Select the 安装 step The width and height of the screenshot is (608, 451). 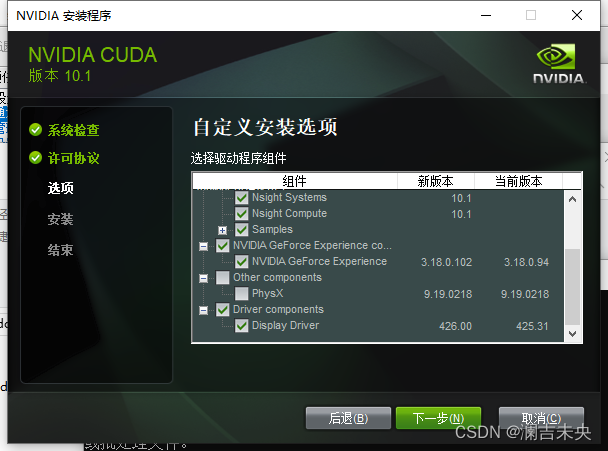[60, 219]
